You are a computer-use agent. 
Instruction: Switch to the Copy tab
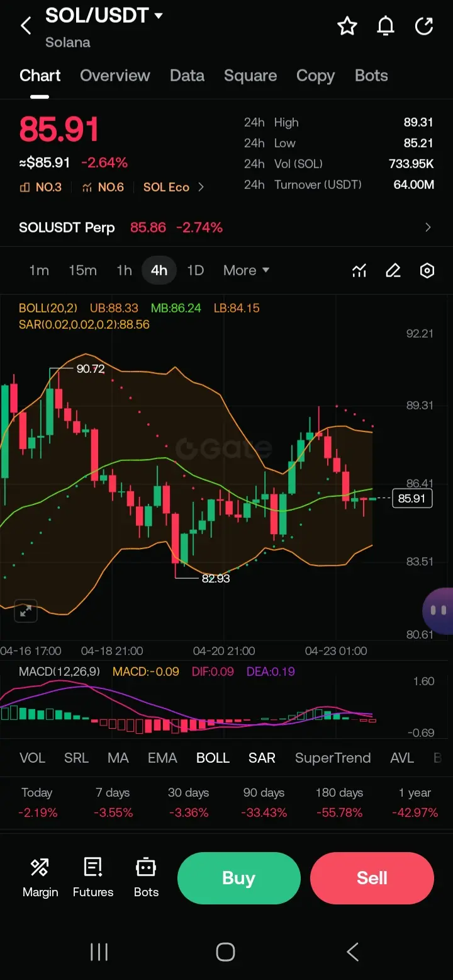315,76
